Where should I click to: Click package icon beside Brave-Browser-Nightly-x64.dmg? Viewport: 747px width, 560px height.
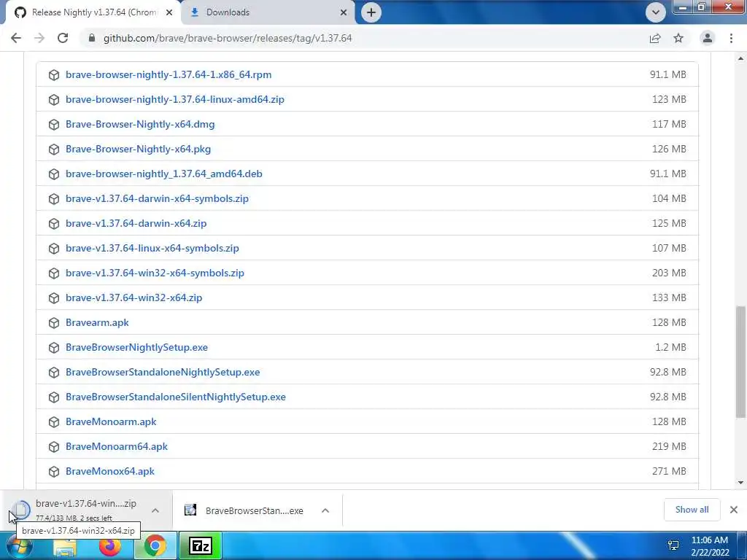54,124
